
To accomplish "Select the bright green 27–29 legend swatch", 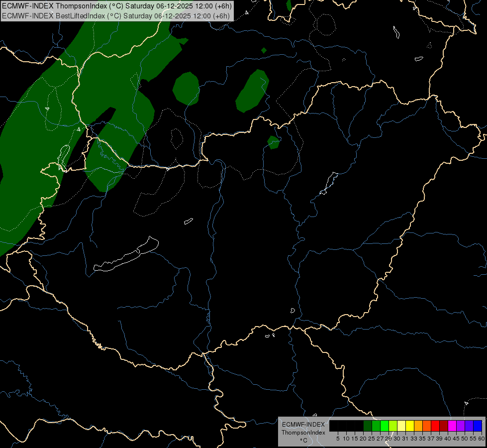I will pos(385,426).
